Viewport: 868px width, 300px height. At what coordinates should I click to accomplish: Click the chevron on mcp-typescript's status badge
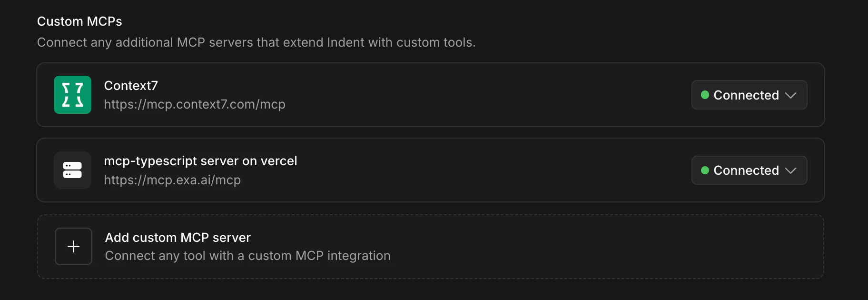pyautogui.click(x=790, y=170)
